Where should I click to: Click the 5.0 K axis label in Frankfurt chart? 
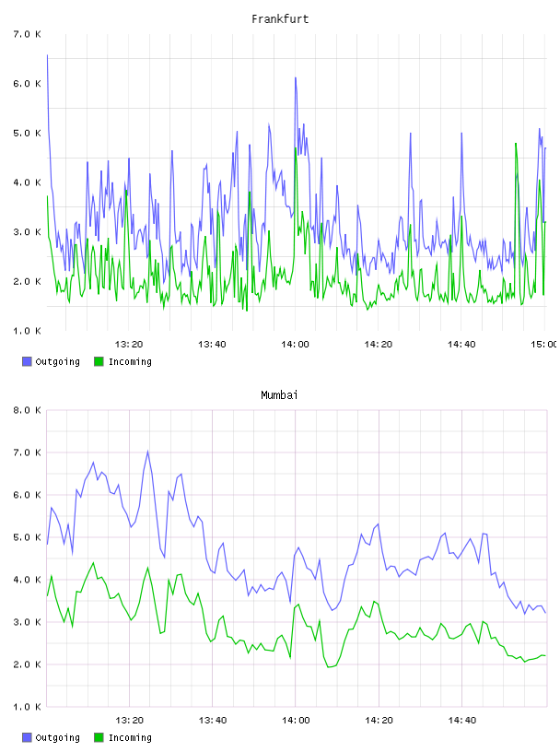pos(28,133)
